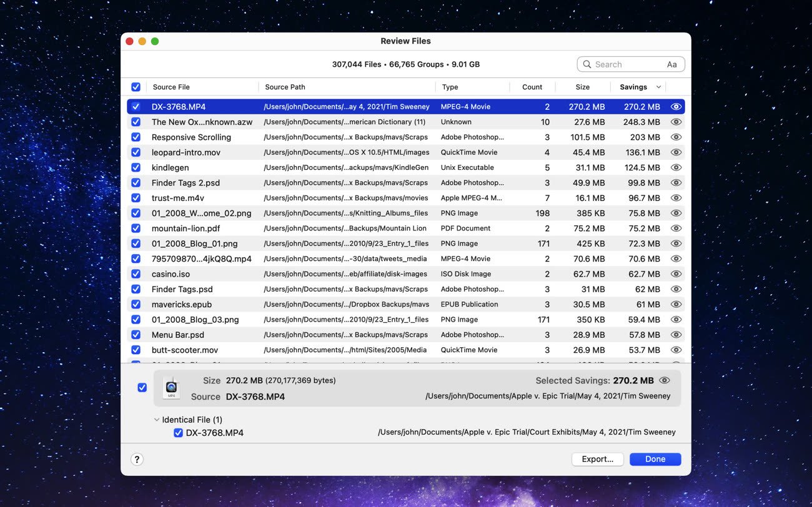Collapse the Identical File (1) section
812x507 pixels.
(x=157, y=420)
